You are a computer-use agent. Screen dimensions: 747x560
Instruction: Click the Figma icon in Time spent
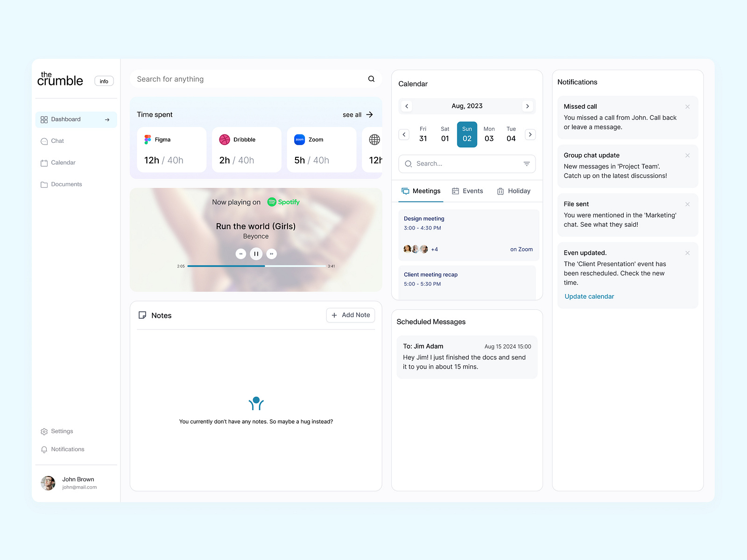pyautogui.click(x=147, y=139)
